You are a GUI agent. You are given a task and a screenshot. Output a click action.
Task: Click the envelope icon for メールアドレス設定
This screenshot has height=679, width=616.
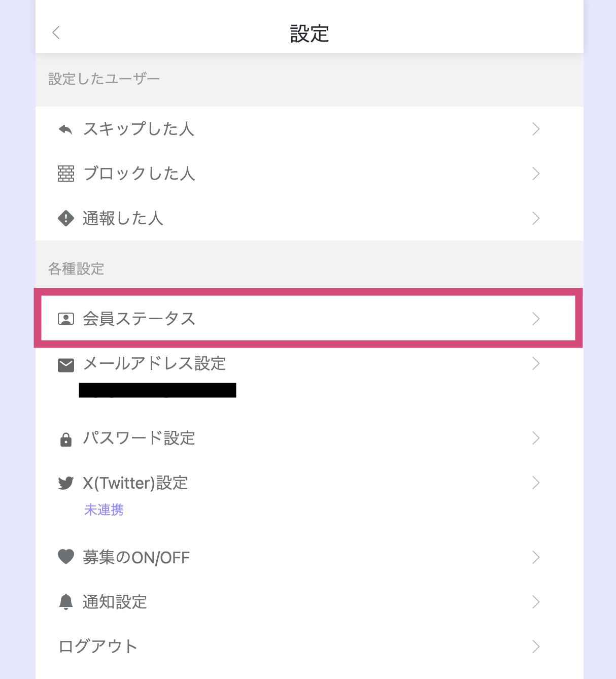(x=66, y=365)
